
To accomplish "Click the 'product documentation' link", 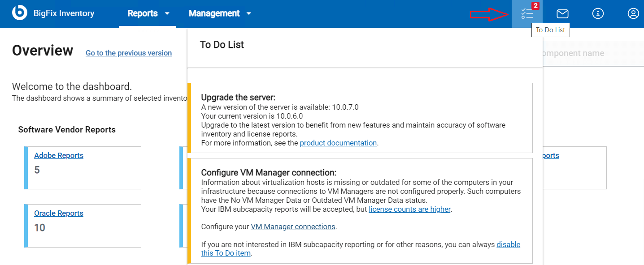I will point(338,143).
